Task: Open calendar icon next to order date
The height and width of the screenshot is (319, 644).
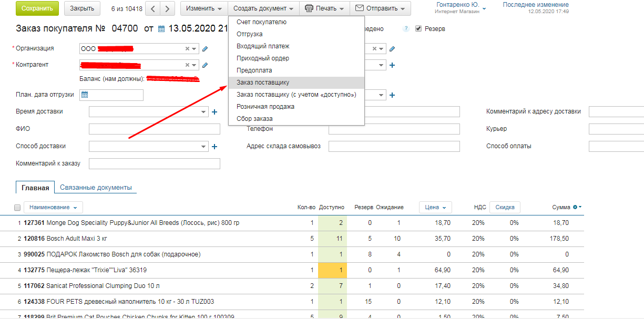Action: pyautogui.click(x=161, y=29)
